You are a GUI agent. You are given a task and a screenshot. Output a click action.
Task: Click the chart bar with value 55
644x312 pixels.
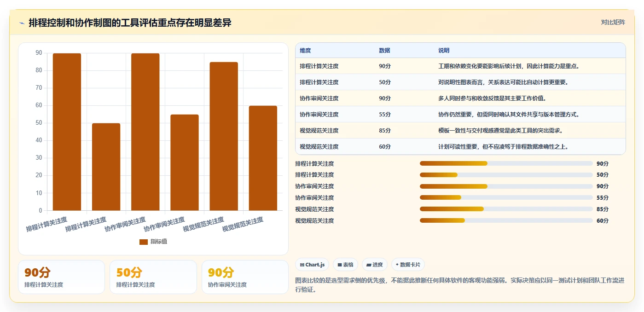tap(184, 162)
